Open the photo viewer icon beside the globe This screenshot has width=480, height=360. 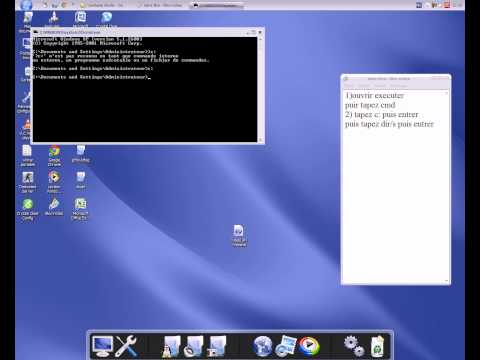(x=286, y=346)
